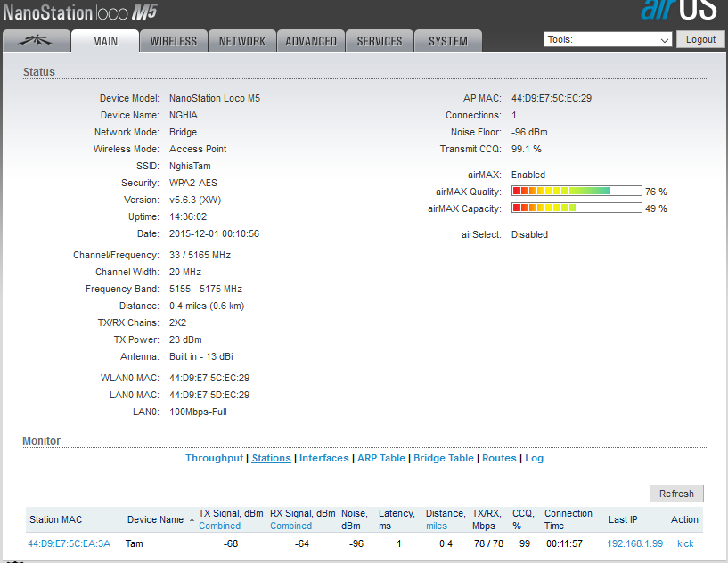The height and width of the screenshot is (563, 728).
Task: Click the miles link under Distance
Action: (x=437, y=526)
